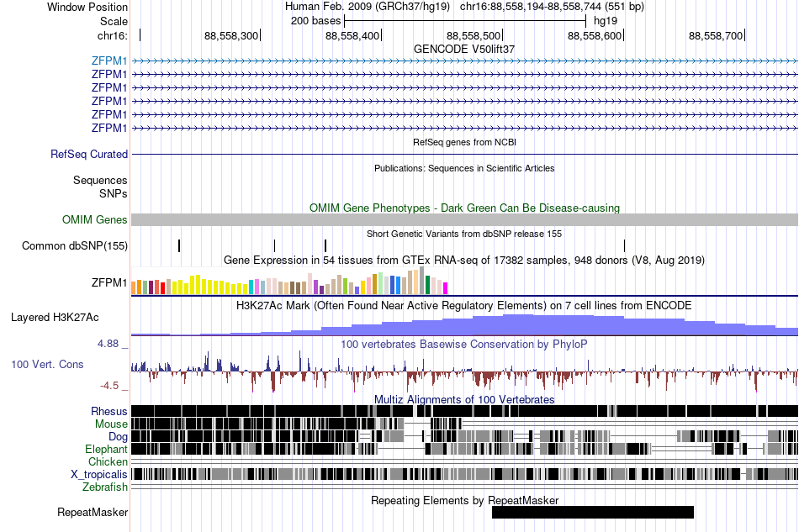The image size is (799, 532).
Task: Click the OMIM Genes track label
Action: pyautogui.click(x=94, y=219)
